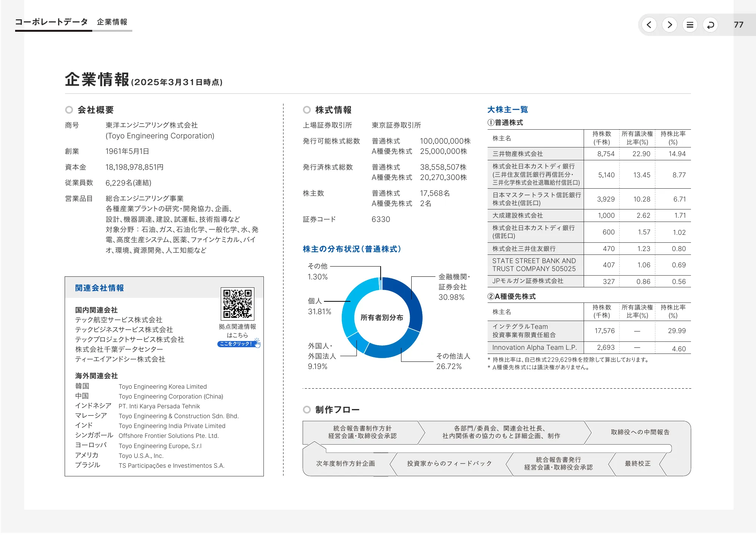Viewport: 756px width, 535px height.
Task: Click the next page arrow icon
Action: click(x=669, y=25)
